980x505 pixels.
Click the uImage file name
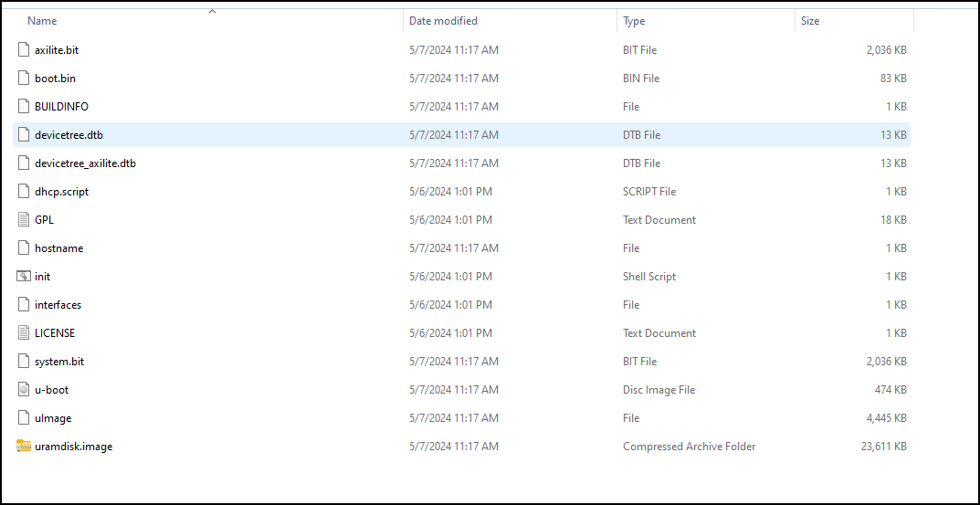[53, 418]
